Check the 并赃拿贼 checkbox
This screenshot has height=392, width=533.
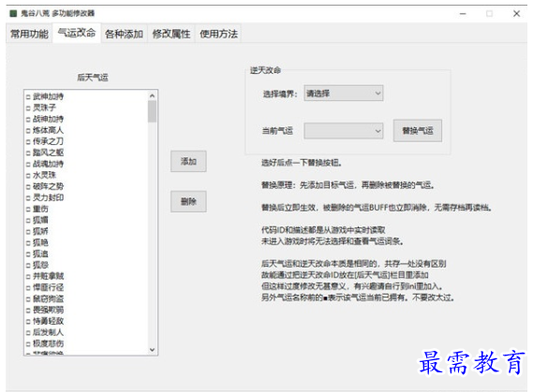pyautogui.click(x=28, y=277)
